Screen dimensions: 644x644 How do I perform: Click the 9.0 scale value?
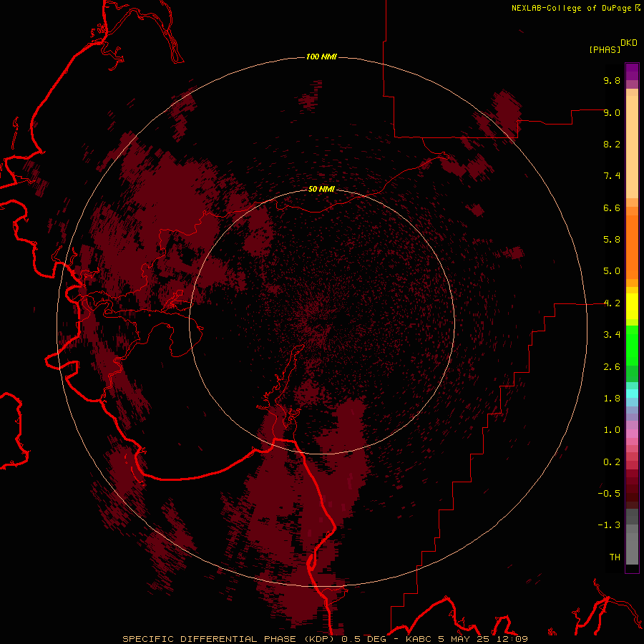[612, 112]
